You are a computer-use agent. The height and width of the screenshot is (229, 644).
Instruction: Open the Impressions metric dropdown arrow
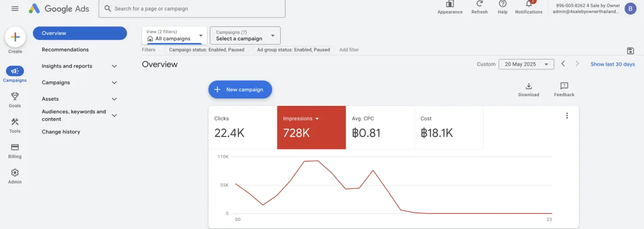click(x=317, y=118)
